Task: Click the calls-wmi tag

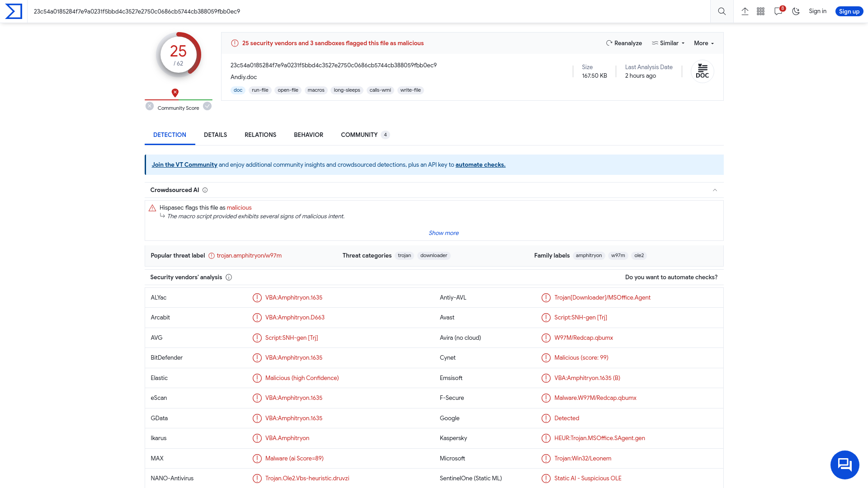Action: [x=380, y=90]
